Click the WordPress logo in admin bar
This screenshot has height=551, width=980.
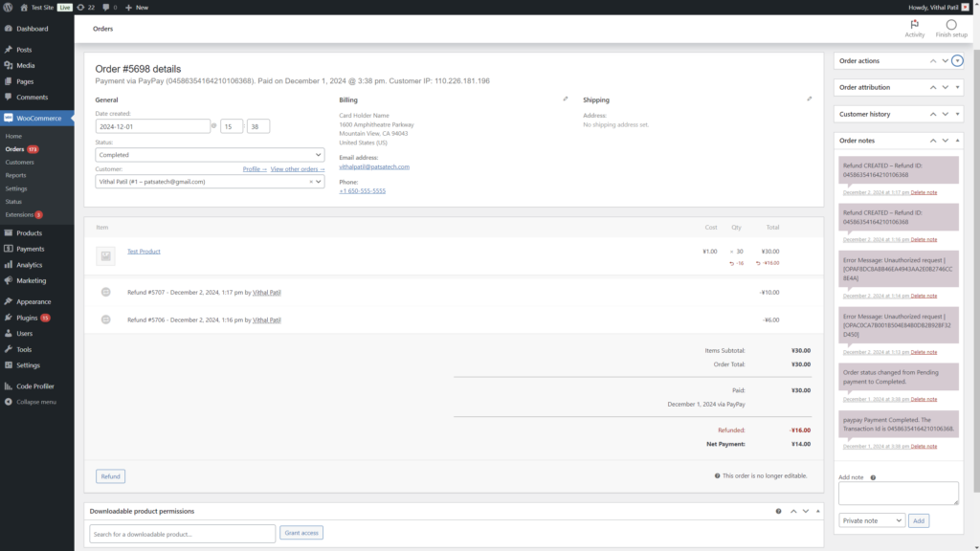[x=8, y=7]
